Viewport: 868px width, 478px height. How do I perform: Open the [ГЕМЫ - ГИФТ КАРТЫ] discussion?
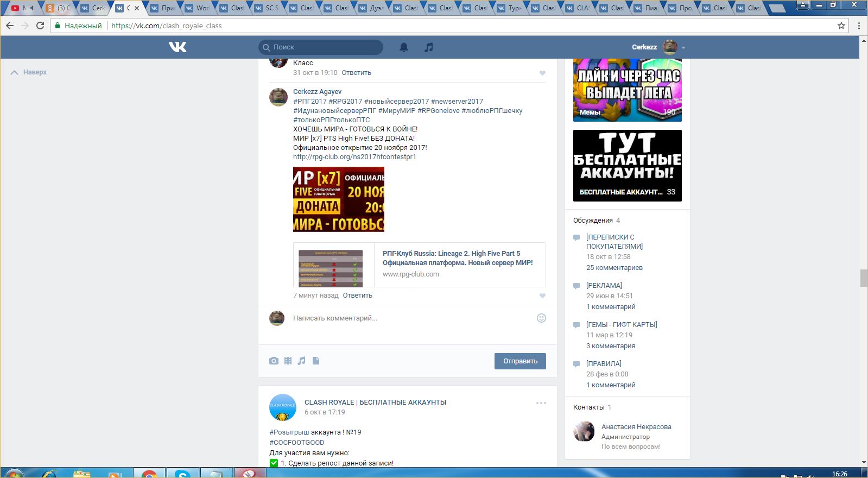(x=622, y=325)
